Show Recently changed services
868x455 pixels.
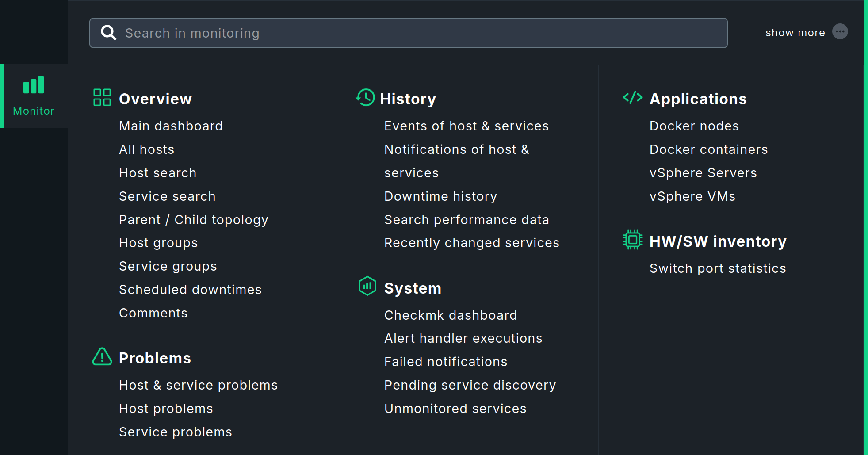(x=471, y=242)
